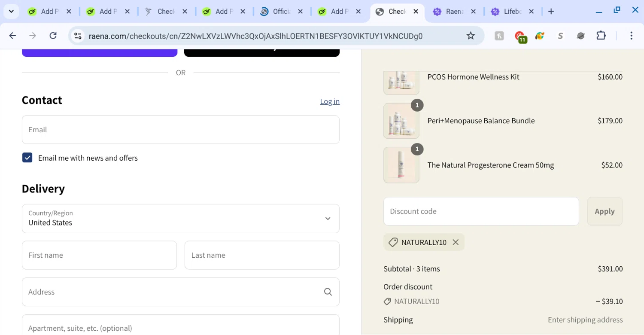
Task: Close the Officia tab
Action: coord(300,12)
